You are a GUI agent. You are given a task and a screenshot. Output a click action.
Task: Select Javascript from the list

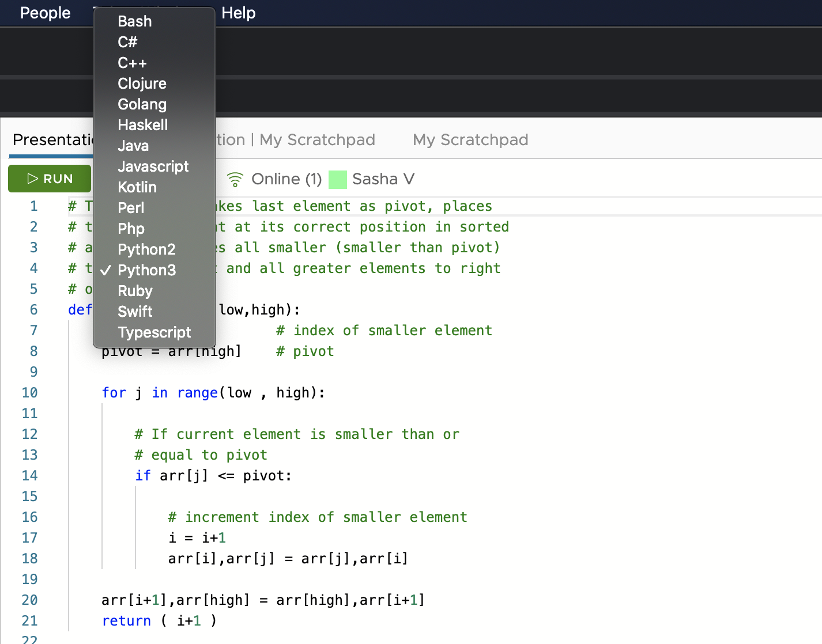[153, 166]
